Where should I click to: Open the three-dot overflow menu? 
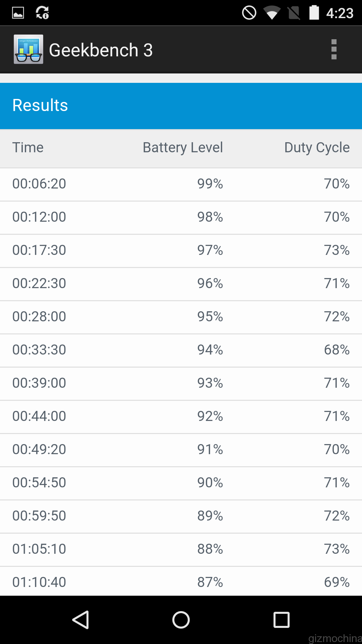[334, 49]
